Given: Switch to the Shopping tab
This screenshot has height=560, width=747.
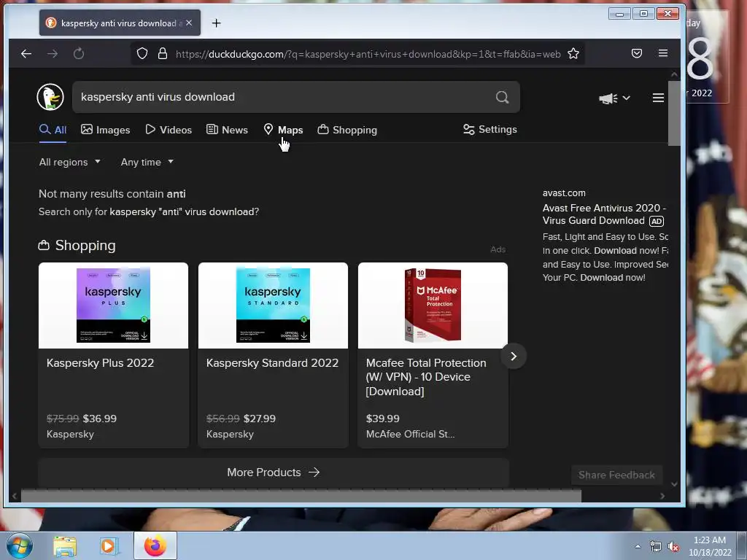Looking at the screenshot, I should point(347,130).
